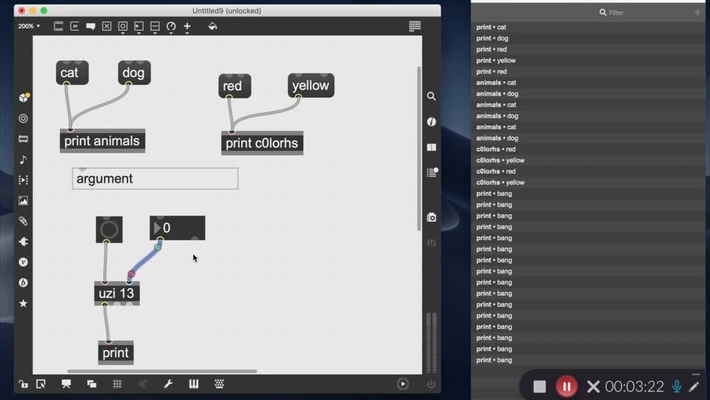The width and height of the screenshot is (710, 400).
Task: Click the 'cat' message box
Action: pyautogui.click(x=72, y=73)
